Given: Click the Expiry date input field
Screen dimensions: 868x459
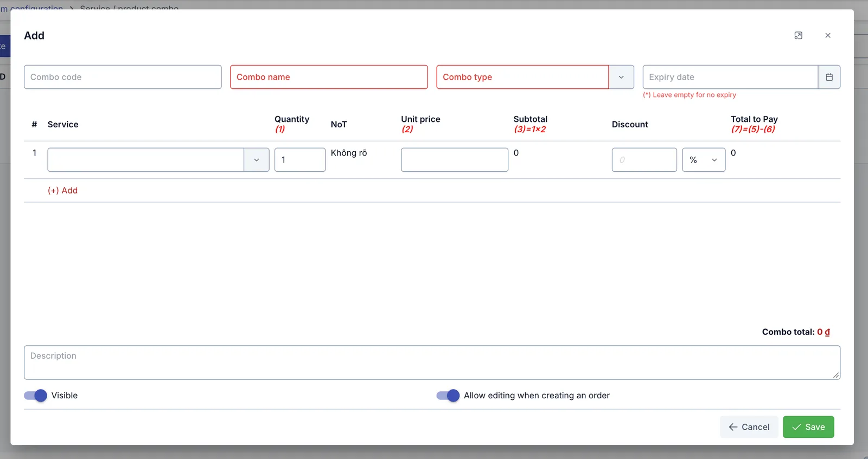Looking at the screenshot, I should (x=730, y=77).
